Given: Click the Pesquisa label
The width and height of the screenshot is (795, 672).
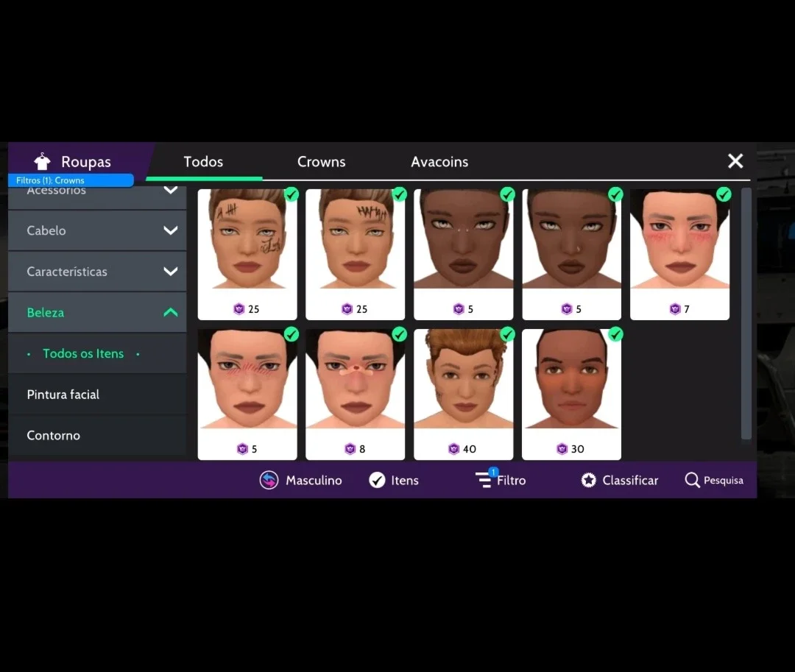Looking at the screenshot, I should (724, 481).
